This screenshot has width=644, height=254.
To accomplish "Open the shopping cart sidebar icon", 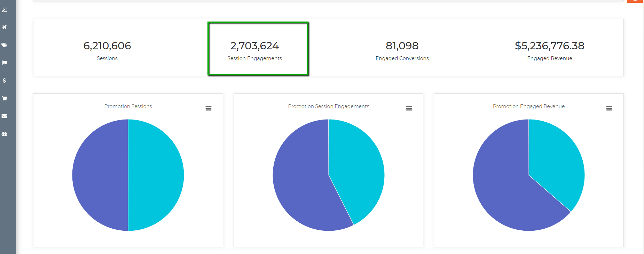I will [5, 98].
